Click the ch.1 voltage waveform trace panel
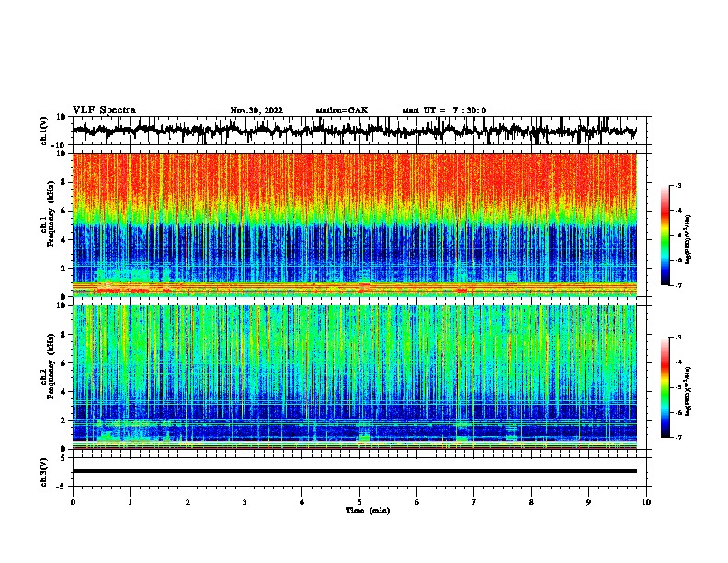This screenshot has width=728, height=563. 359,131
